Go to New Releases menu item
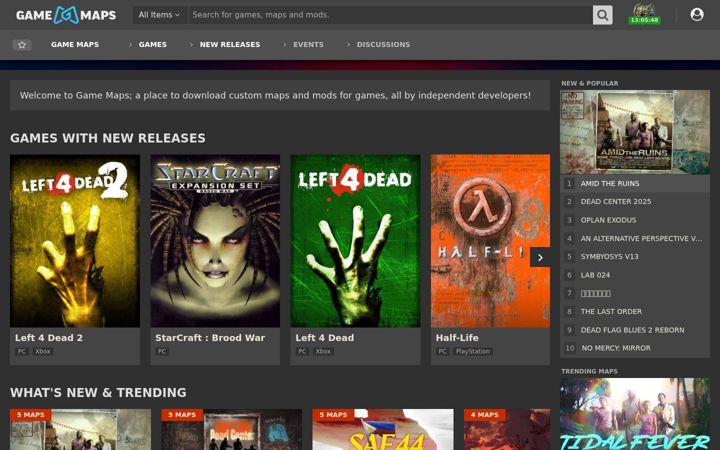 coord(230,45)
